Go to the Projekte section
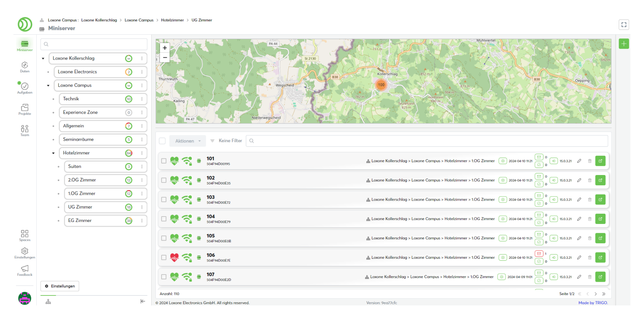 [x=24, y=109]
